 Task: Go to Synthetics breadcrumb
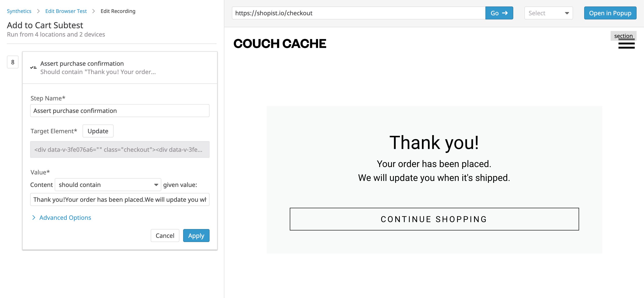[19, 11]
